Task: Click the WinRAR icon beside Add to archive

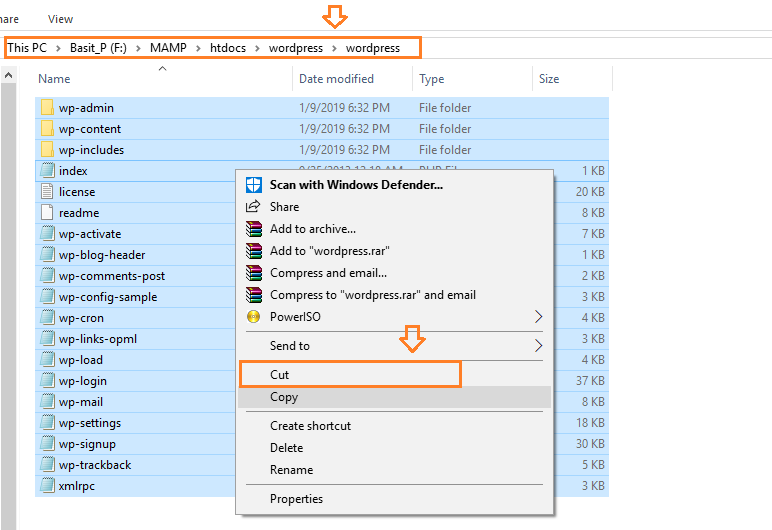Action: 254,229
